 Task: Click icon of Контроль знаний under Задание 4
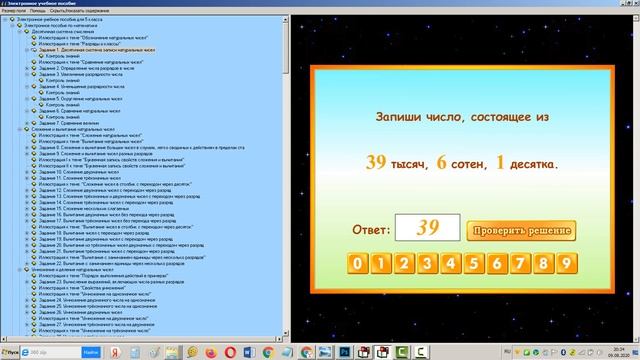click(x=41, y=93)
